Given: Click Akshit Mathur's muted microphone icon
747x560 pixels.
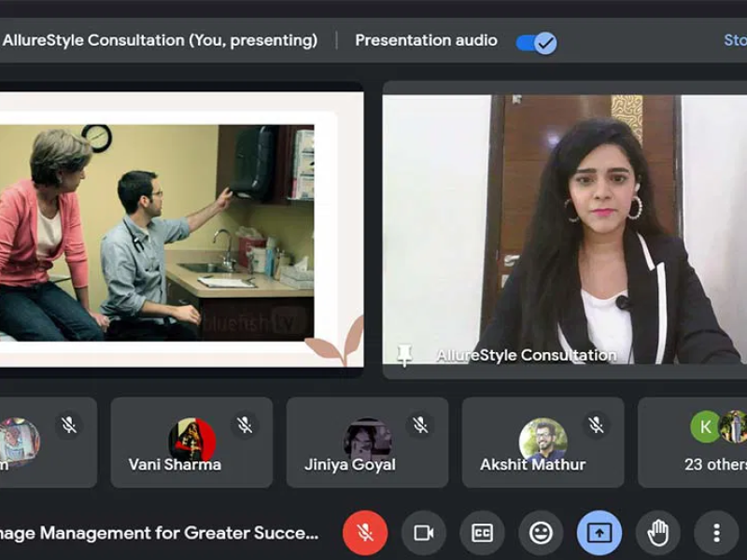Looking at the screenshot, I should click(596, 425).
